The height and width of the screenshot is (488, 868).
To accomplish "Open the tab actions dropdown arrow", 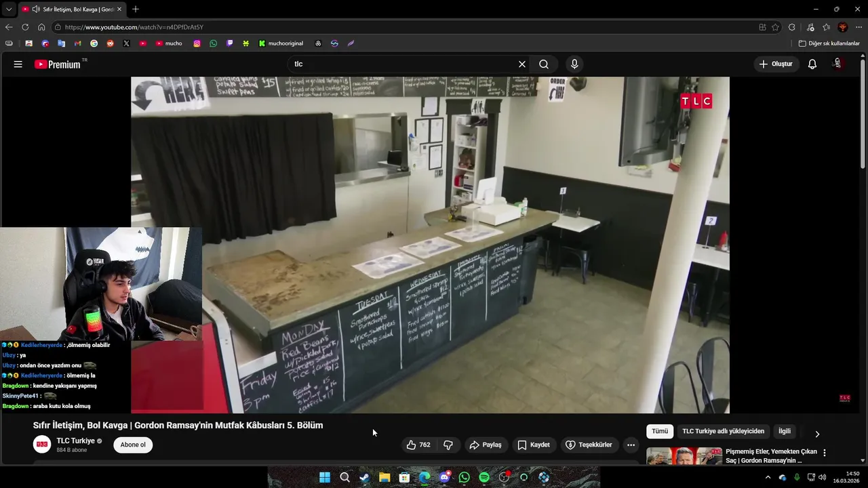I will 9,9.
